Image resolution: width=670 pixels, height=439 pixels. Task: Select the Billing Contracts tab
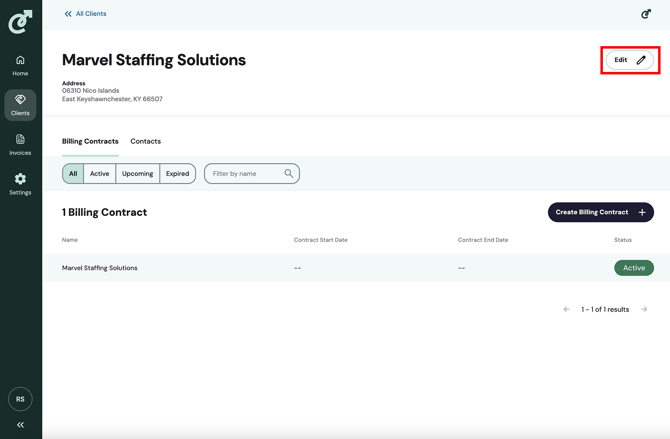[x=90, y=141]
